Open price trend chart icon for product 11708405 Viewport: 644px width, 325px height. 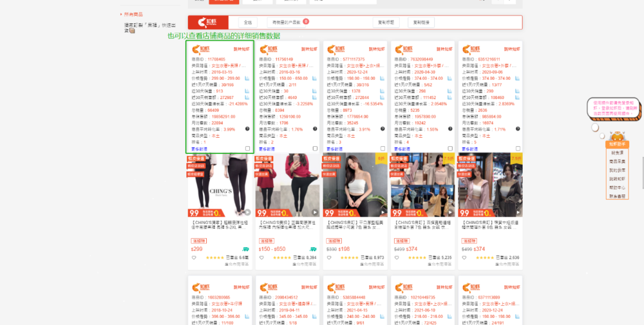pos(247,79)
